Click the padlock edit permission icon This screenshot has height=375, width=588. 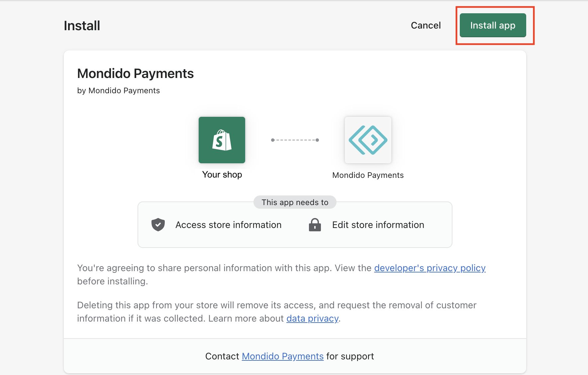(x=315, y=225)
